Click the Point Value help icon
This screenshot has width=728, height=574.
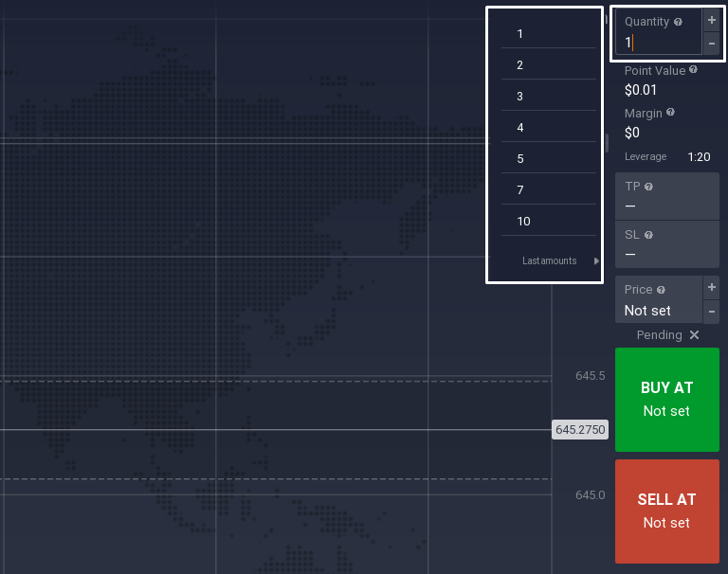point(693,70)
